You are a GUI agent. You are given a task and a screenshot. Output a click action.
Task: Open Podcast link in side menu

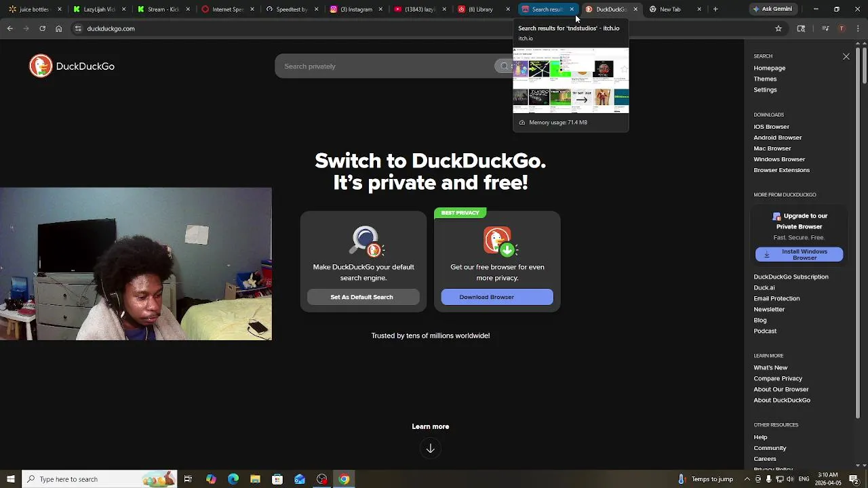(765, 331)
